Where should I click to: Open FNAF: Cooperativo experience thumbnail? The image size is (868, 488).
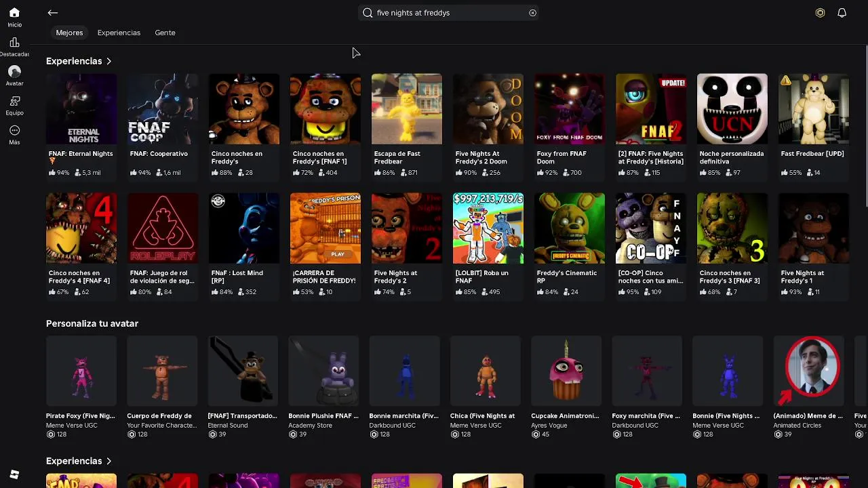tap(163, 108)
